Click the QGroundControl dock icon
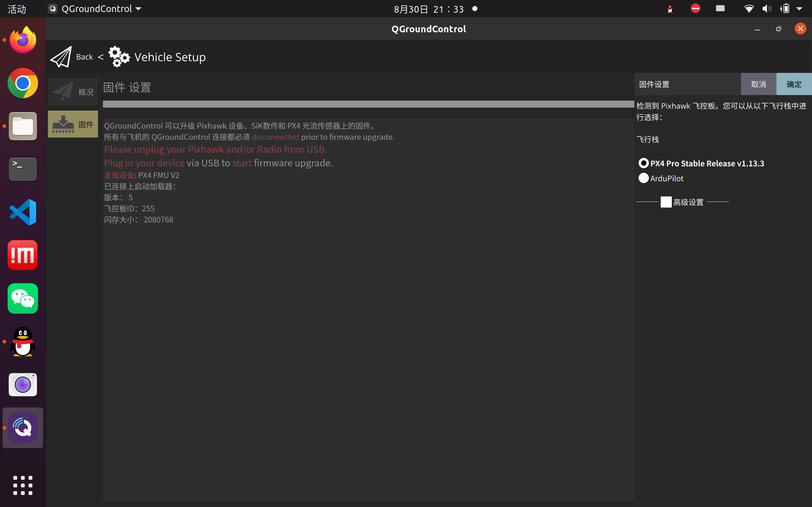This screenshot has height=507, width=812. tap(23, 427)
